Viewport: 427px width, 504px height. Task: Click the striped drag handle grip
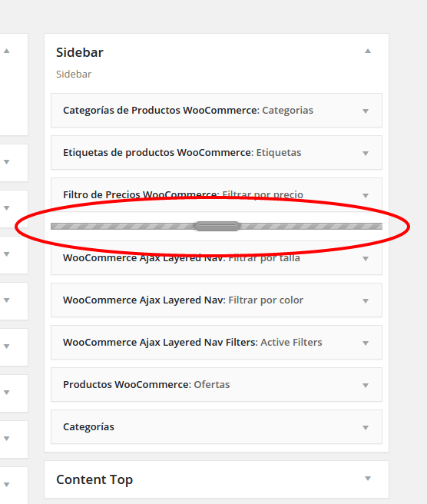tap(217, 227)
